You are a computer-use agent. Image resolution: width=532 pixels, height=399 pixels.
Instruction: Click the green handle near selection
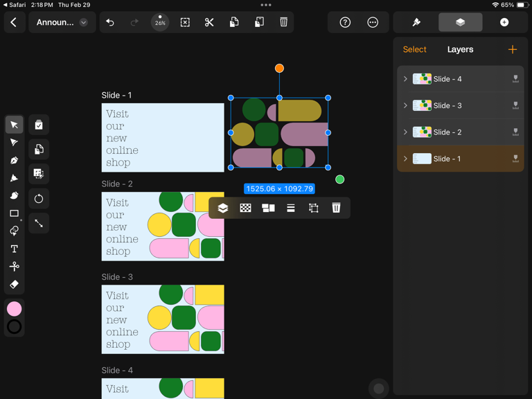(x=339, y=179)
